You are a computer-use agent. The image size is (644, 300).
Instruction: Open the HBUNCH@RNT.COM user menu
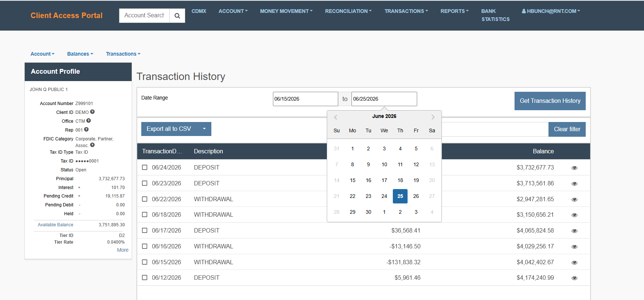pyautogui.click(x=551, y=11)
